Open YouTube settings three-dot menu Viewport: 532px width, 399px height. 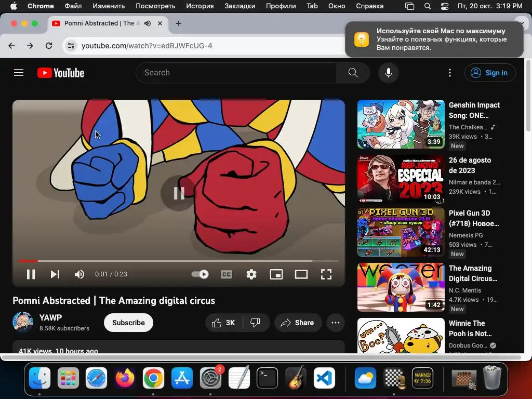pyautogui.click(x=450, y=73)
